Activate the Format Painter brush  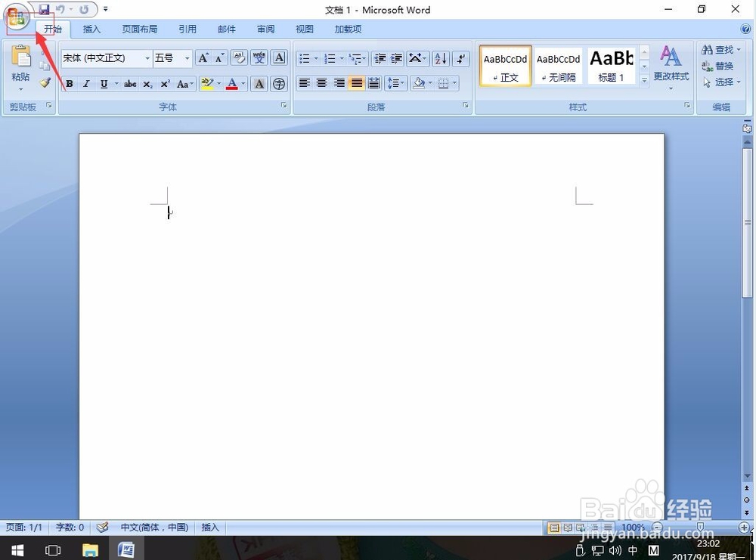tap(45, 83)
